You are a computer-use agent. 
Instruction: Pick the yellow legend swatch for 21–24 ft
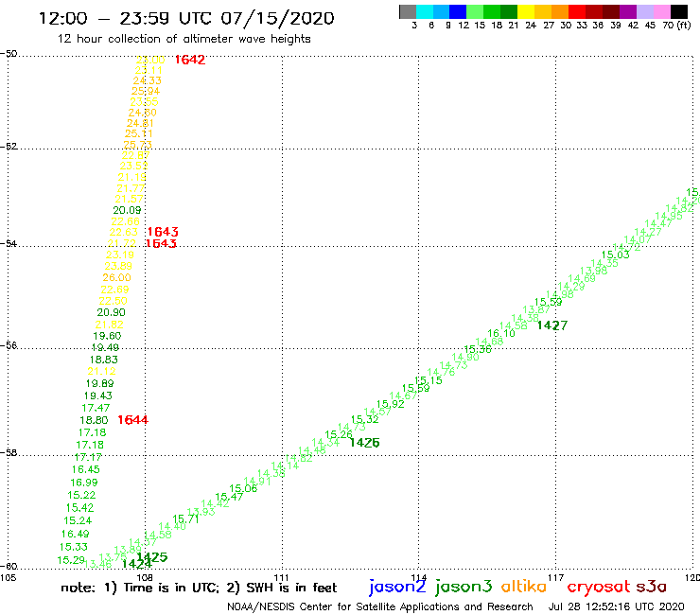[526, 12]
